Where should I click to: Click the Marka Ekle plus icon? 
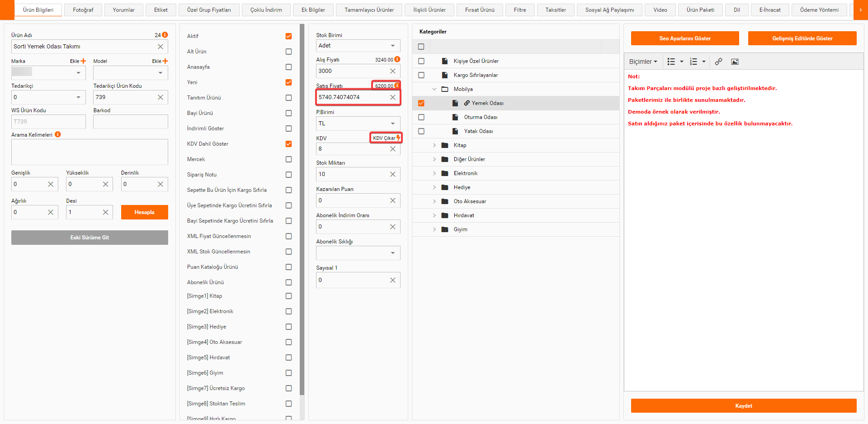[83, 61]
